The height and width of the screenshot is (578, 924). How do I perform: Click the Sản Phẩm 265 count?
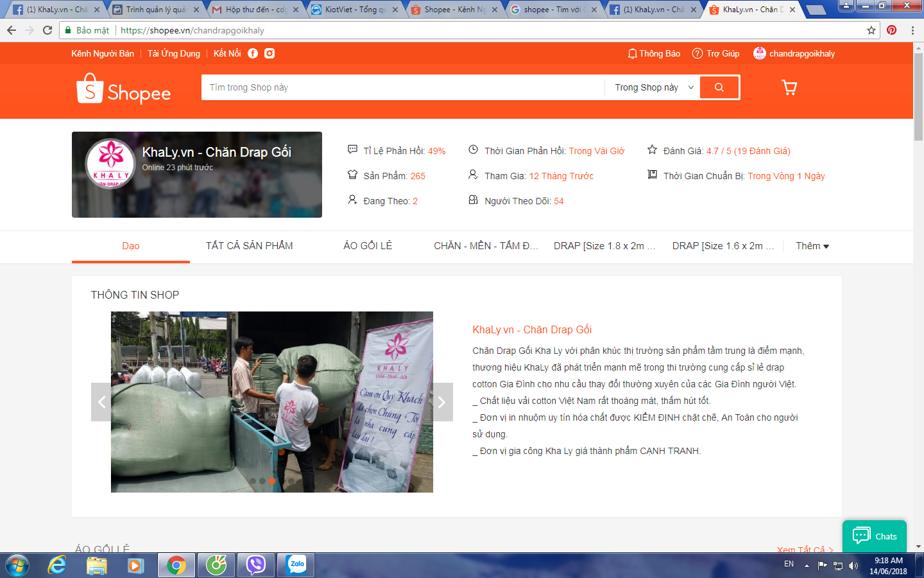click(x=394, y=176)
